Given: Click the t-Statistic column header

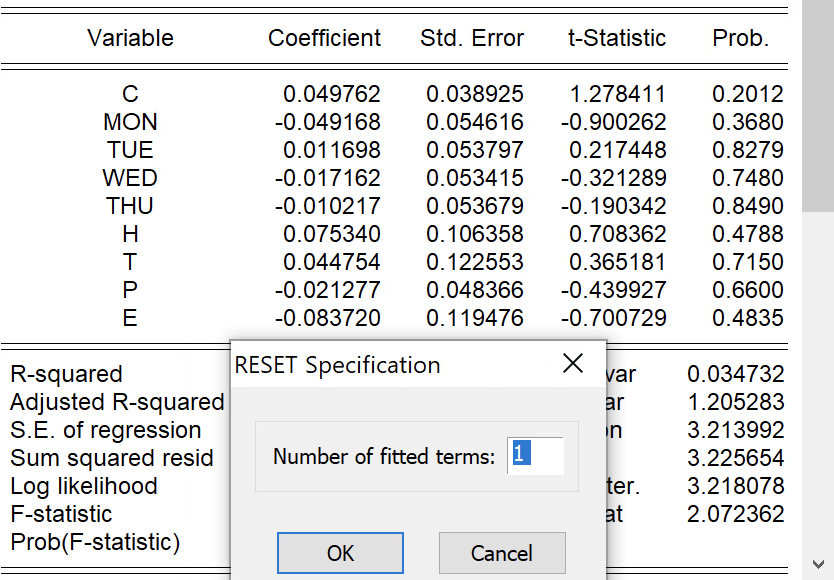Looking at the screenshot, I should point(616,38).
